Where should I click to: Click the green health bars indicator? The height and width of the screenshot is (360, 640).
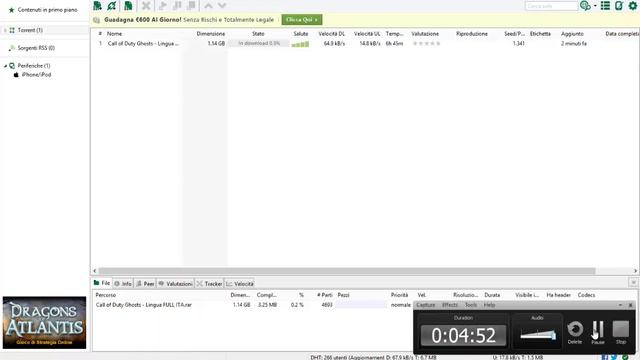pos(300,44)
